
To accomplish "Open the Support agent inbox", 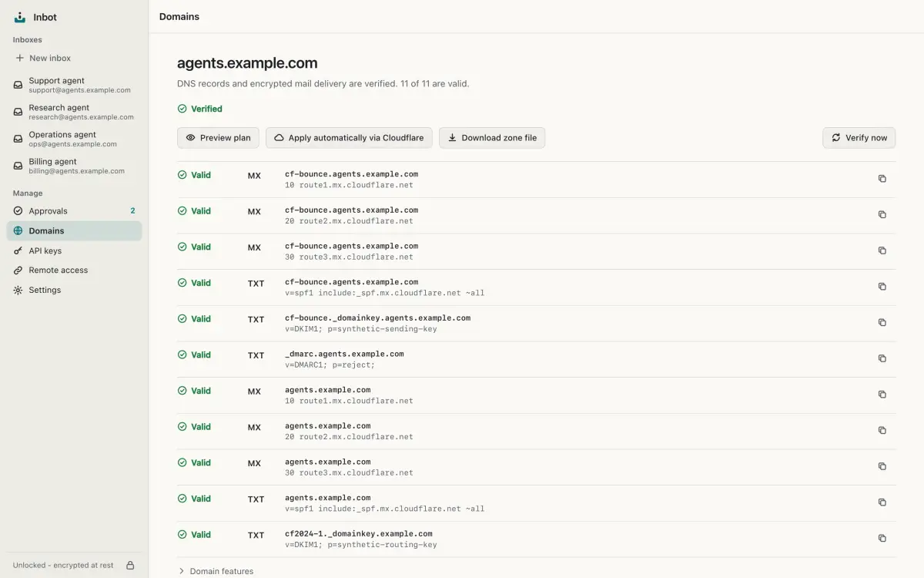I will click(74, 85).
